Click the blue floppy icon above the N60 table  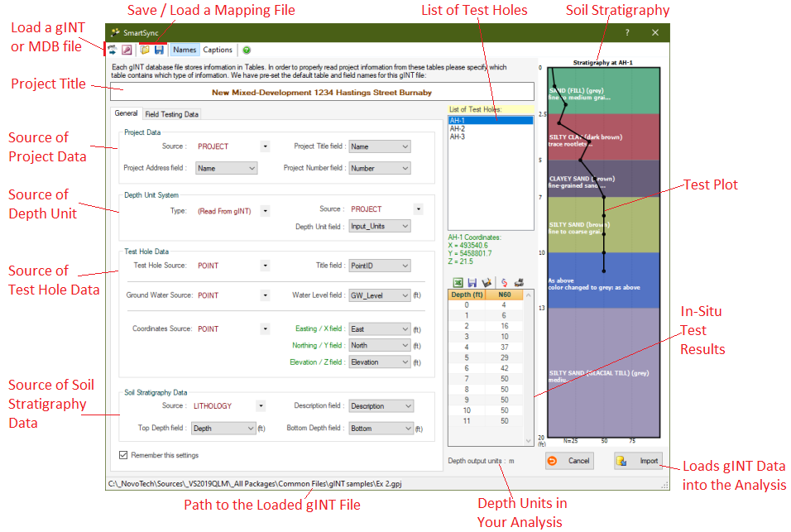click(x=472, y=282)
